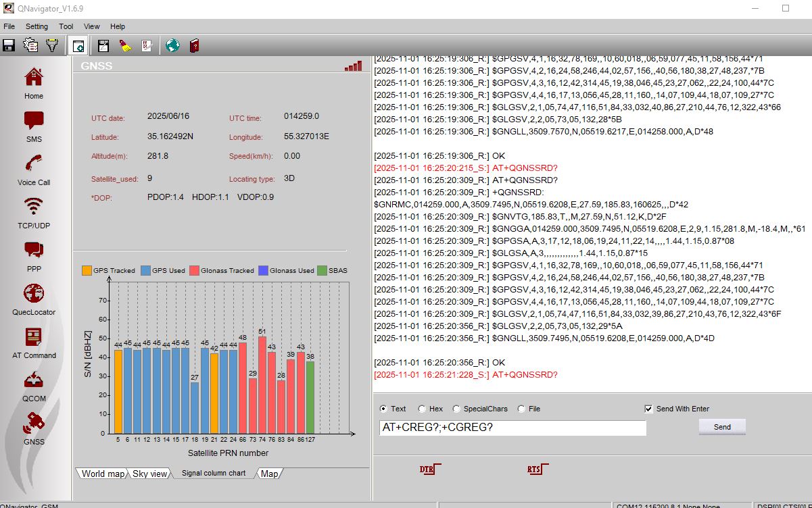Image resolution: width=812 pixels, height=508 pixels.
Task: Switch to the World map tab
Action: coord(103,474)
